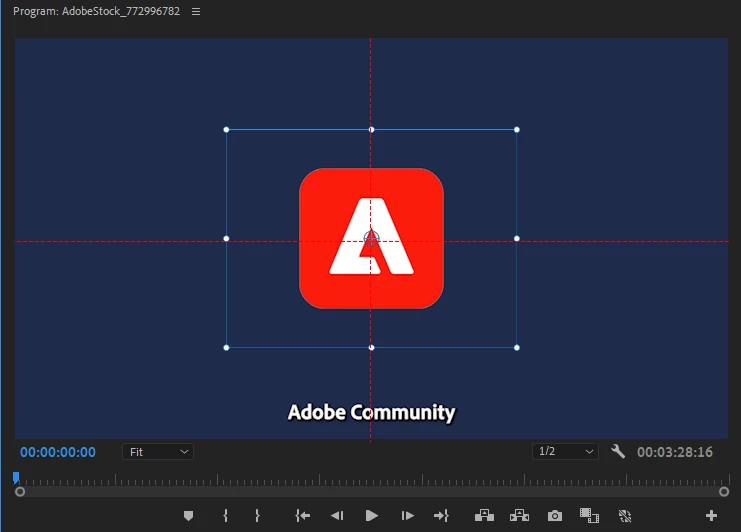Click the Program: AdobeStock_772996782 panel title
The image size is (741, 532).
click(96, 11)
